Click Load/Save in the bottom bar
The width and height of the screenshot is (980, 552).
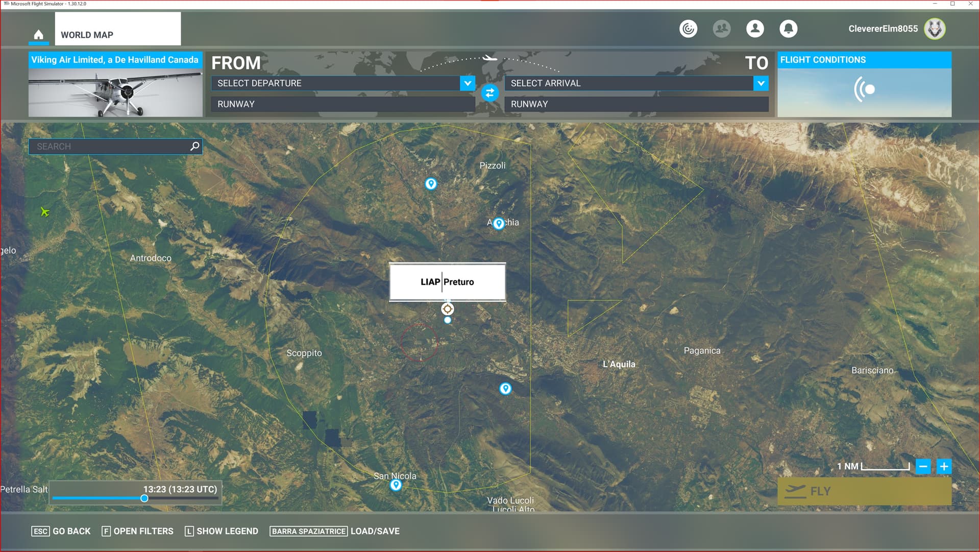click(x=335, y=531)
